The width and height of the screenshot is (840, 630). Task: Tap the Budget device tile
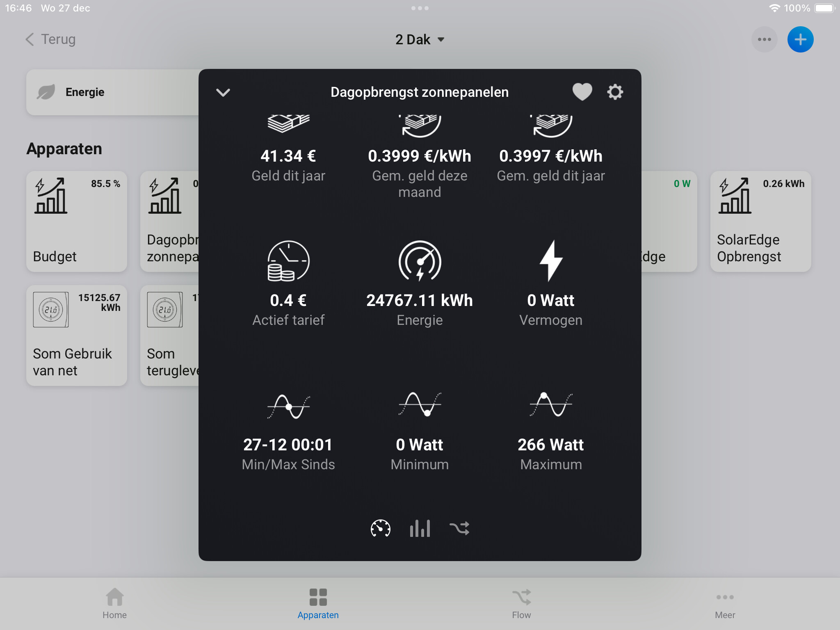77,221
